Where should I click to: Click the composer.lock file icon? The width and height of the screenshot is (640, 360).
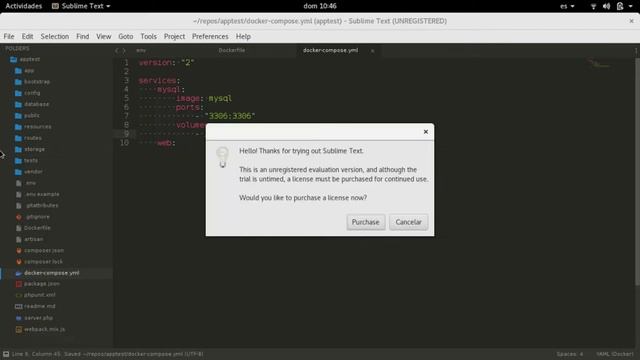click(19, 262)
